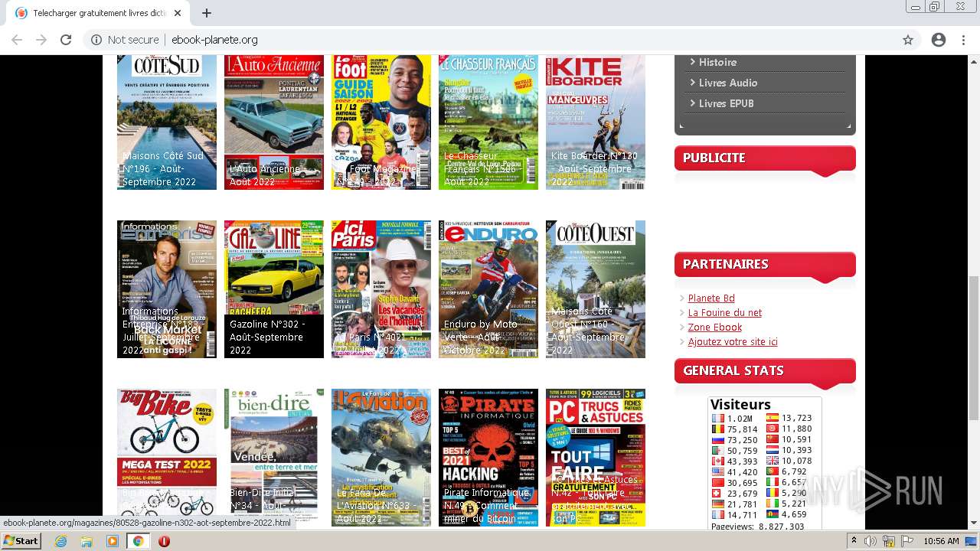Open the Chrome profile account icon

(x=939, y=40)
